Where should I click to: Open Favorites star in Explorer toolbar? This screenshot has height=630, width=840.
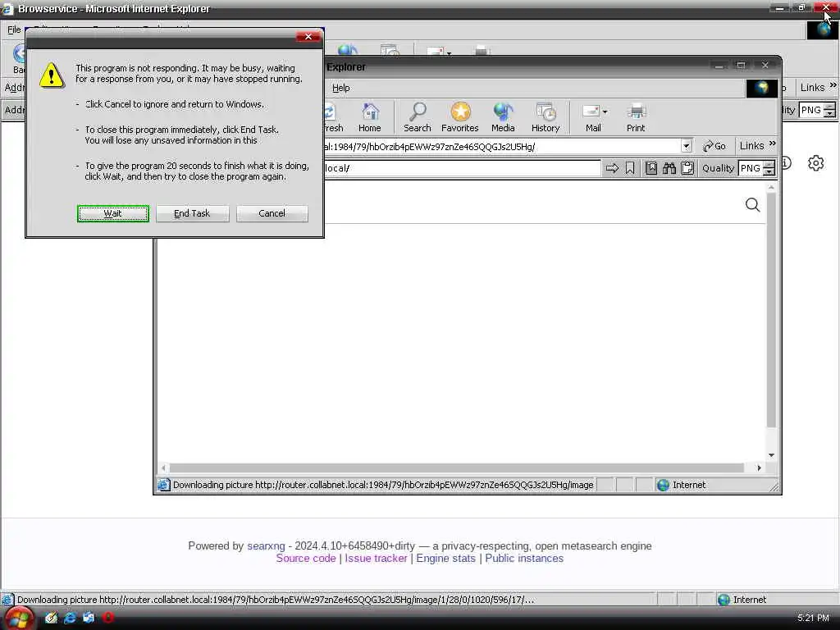[x=460, y=117]
